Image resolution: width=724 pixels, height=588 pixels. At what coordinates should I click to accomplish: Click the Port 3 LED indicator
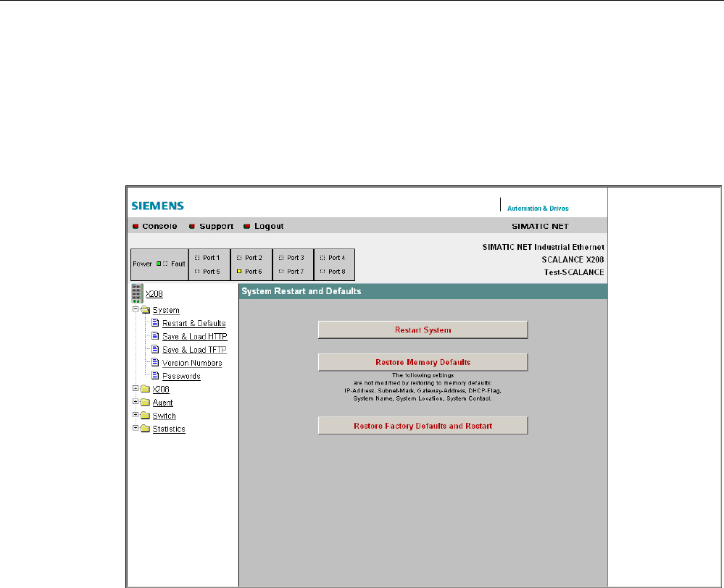coord(281,258)
